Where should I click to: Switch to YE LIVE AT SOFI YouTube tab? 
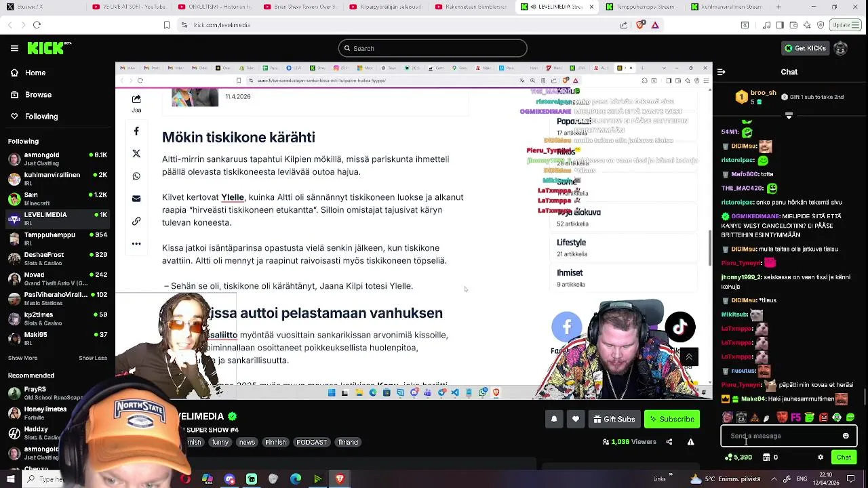pos(129,7)
